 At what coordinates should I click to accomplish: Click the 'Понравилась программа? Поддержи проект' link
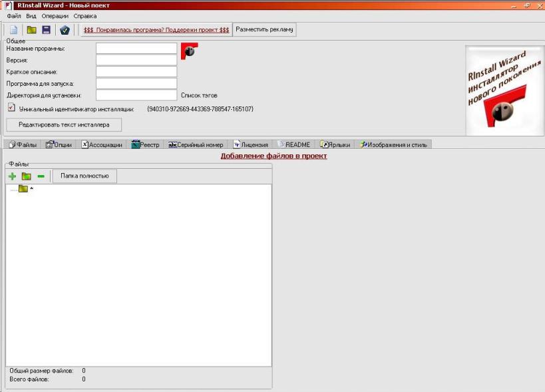[x=156, y=30]
